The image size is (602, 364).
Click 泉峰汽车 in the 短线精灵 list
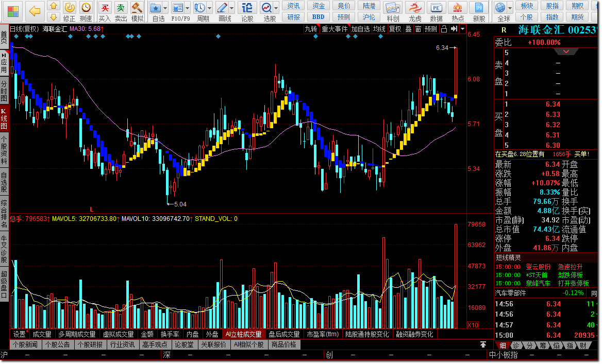point(538,284)
